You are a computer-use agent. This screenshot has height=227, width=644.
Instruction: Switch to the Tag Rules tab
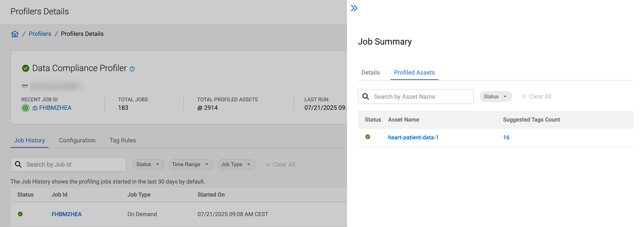pyautogui.click(x=123, y=140)
